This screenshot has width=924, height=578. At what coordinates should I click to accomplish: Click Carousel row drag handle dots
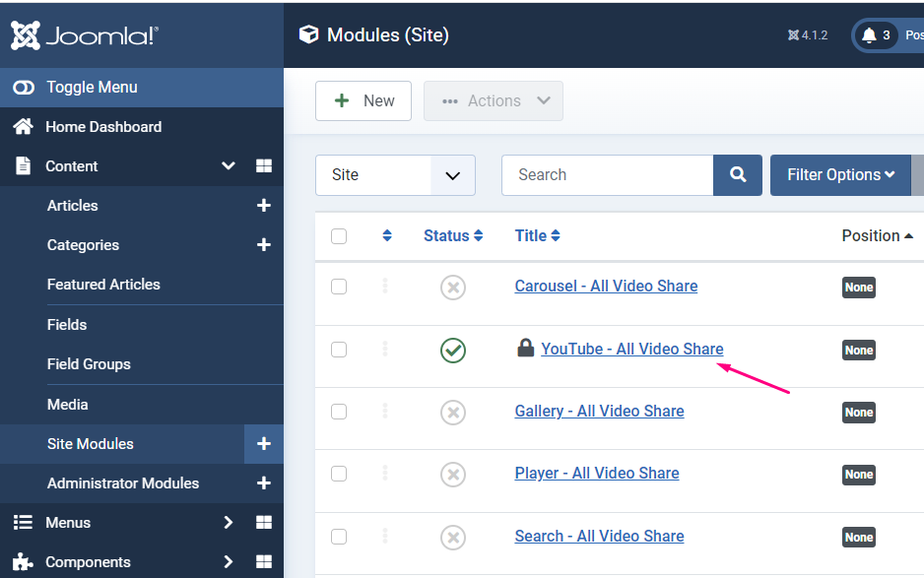(385, 286)
